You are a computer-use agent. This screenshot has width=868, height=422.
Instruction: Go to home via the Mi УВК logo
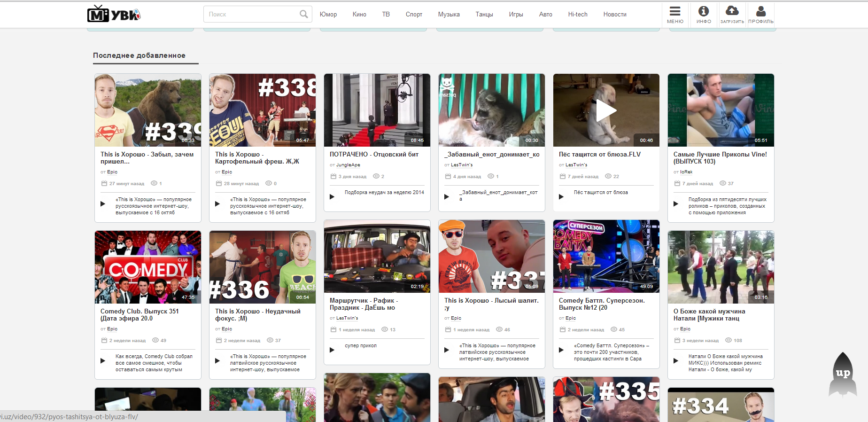(x=114, y=14)
